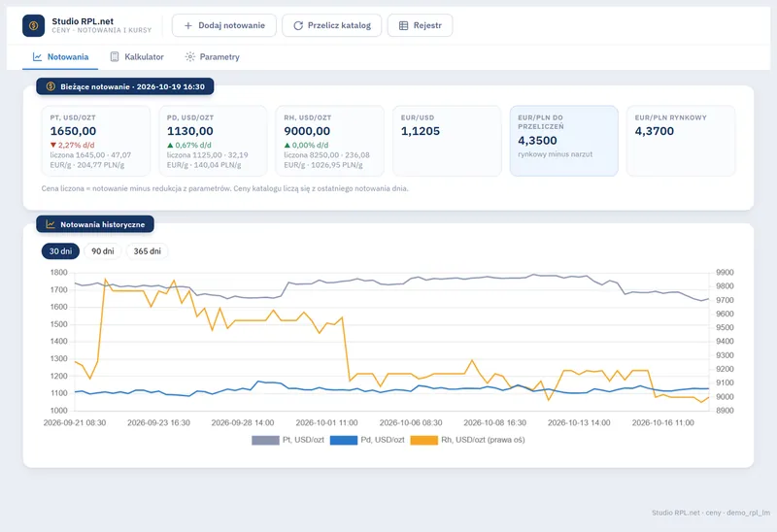Click the green up arrow under Pd price
This screenshot has height=532, width=777.
click(x=170, y=146)
